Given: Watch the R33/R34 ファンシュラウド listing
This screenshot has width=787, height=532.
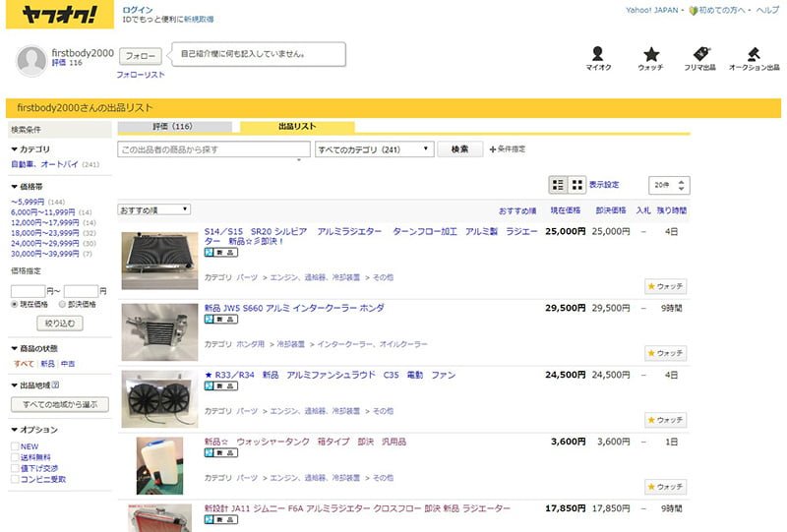Looking at the screenshot, I should point(666,420).
